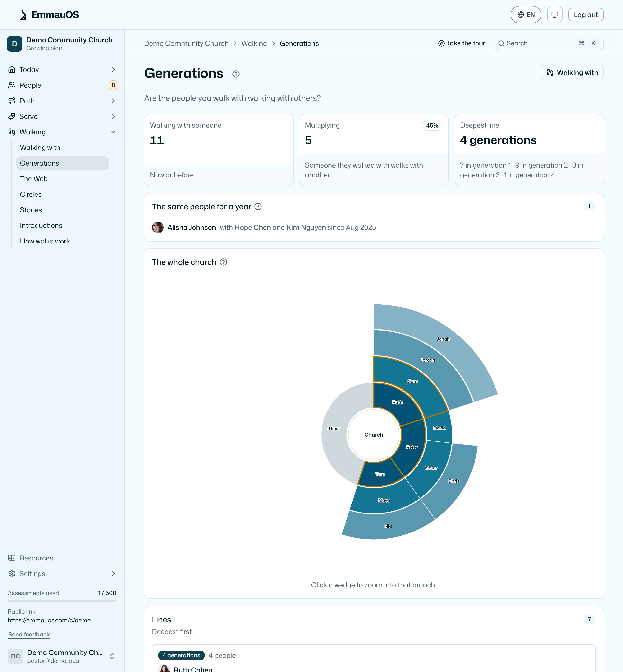This screenshot has width=623, height=672.
Task: Open The Web submenu item
Action: click(34, 179)
